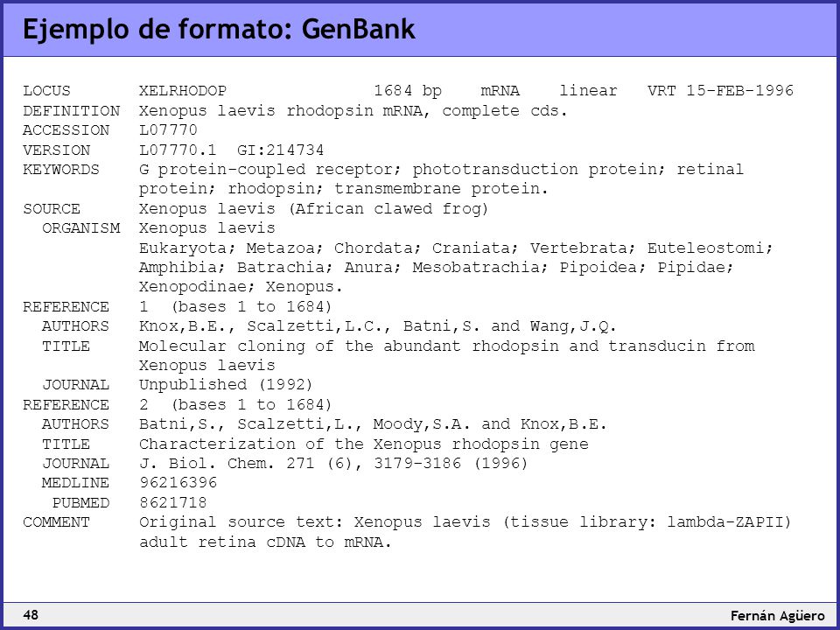Select the DEFINITION field label

pyautogui.click(x=71, y=111)
